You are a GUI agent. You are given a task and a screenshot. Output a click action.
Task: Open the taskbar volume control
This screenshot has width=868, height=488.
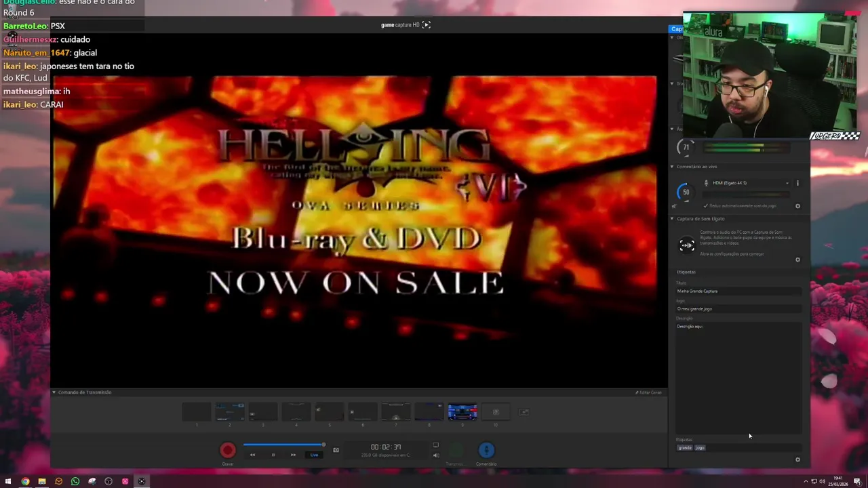[x=822, y=481]
